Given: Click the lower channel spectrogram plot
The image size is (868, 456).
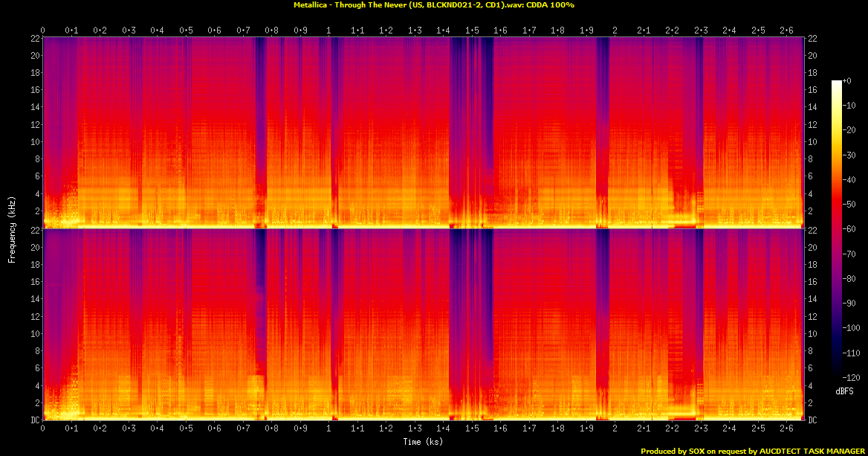Looking at the screenshot, I should tap(423, 324).
